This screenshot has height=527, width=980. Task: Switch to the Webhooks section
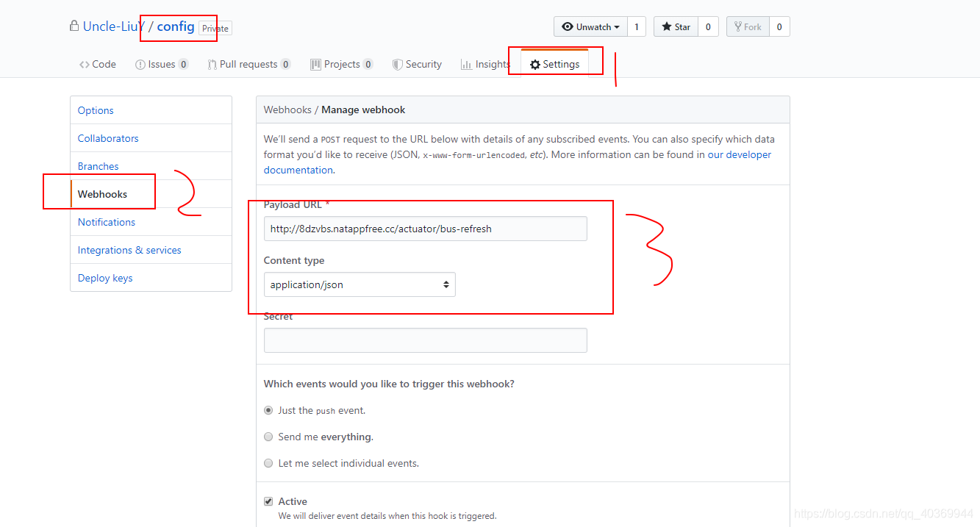(x=104, y=194)
